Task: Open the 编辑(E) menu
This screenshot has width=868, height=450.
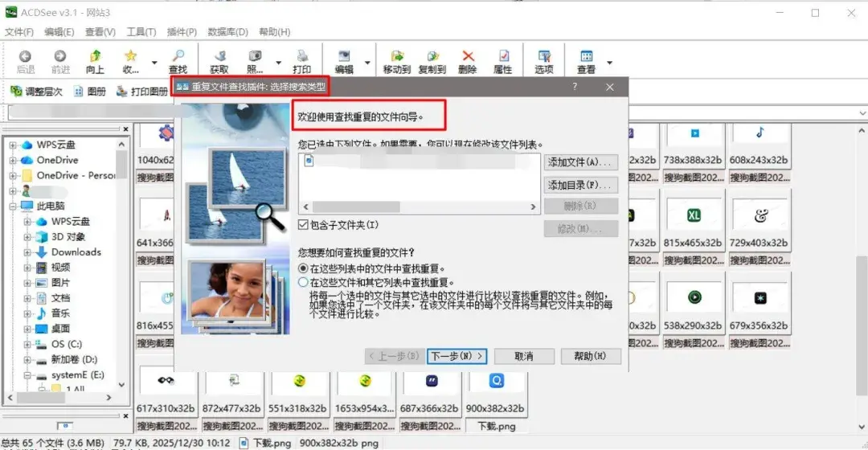Action: [59, 32]
